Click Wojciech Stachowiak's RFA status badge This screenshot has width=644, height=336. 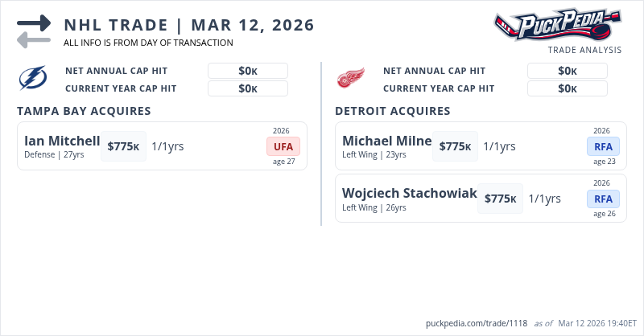tap(603, 199)
